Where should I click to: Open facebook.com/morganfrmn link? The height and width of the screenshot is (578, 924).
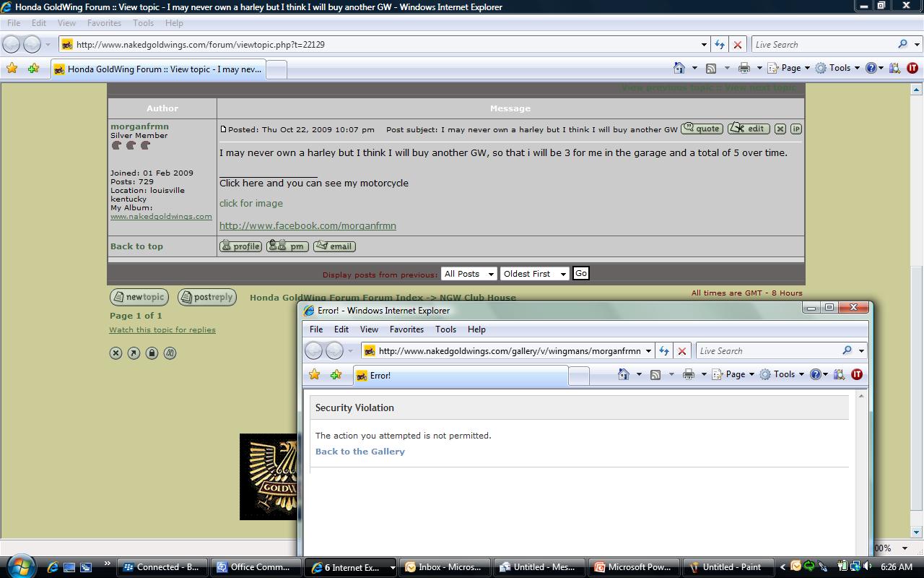pos(308,225)
